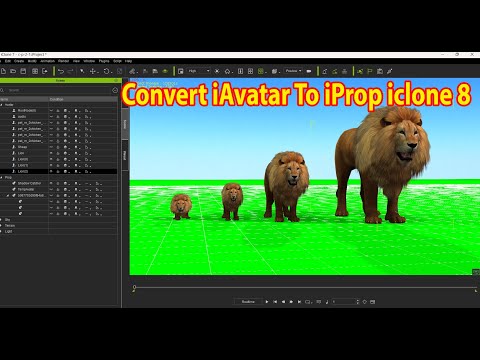Click the magnifier icon in the scene search box

tap(2, 90)
